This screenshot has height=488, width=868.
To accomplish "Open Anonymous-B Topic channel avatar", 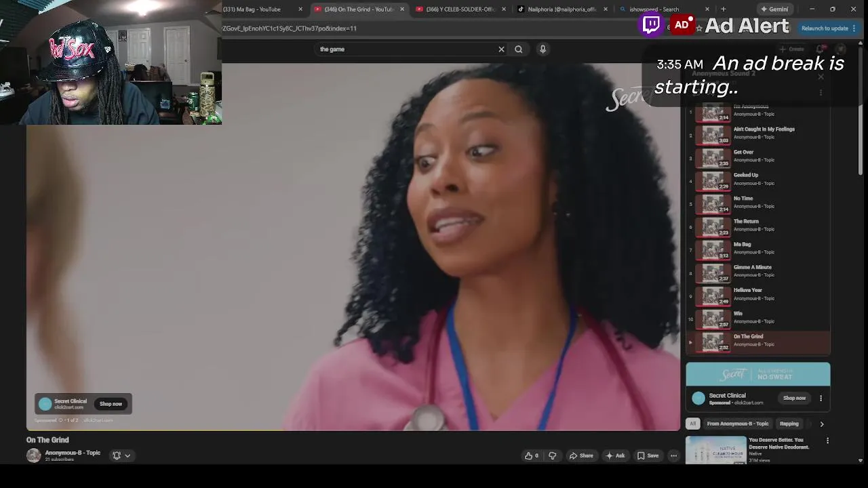I will coord(33,455).
